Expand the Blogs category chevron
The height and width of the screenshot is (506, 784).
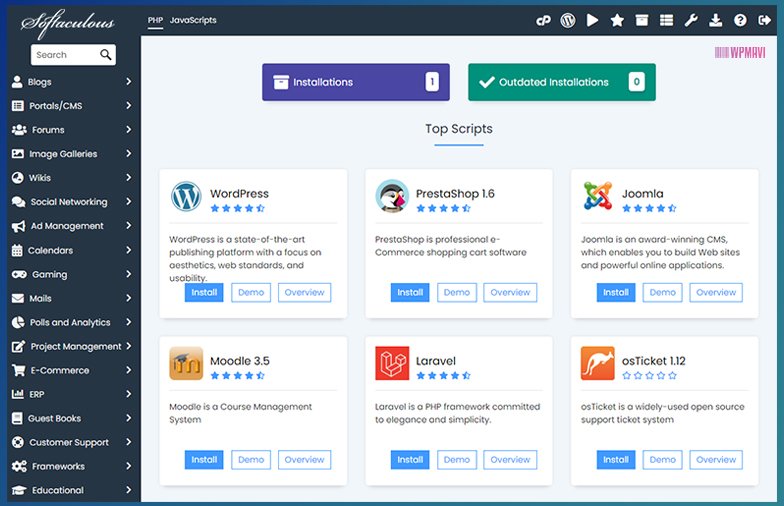128,82
